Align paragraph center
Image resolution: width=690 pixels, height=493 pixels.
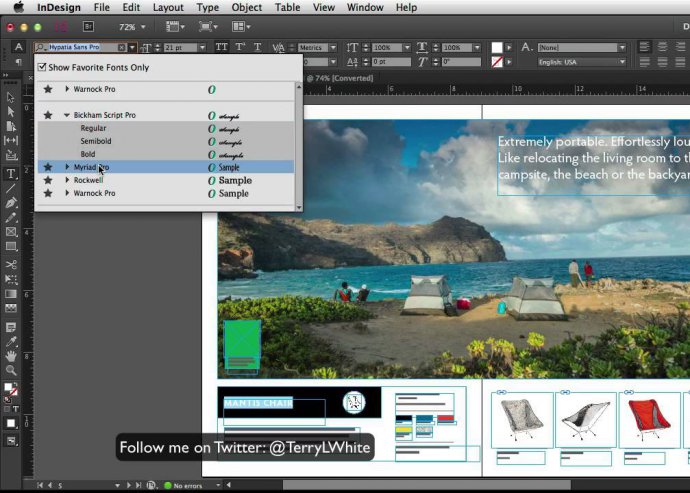pos(662,47)
